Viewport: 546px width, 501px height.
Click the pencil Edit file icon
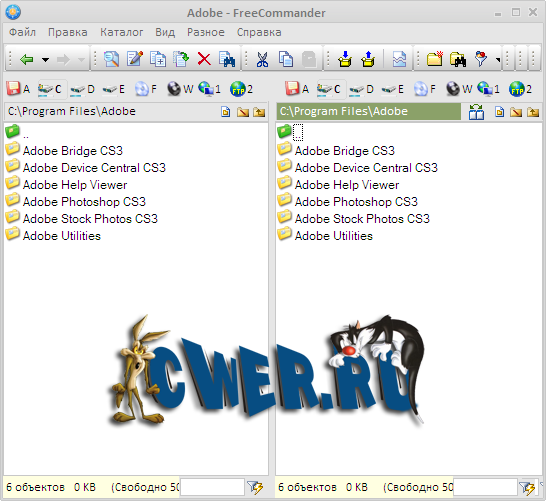pos(135,58)
